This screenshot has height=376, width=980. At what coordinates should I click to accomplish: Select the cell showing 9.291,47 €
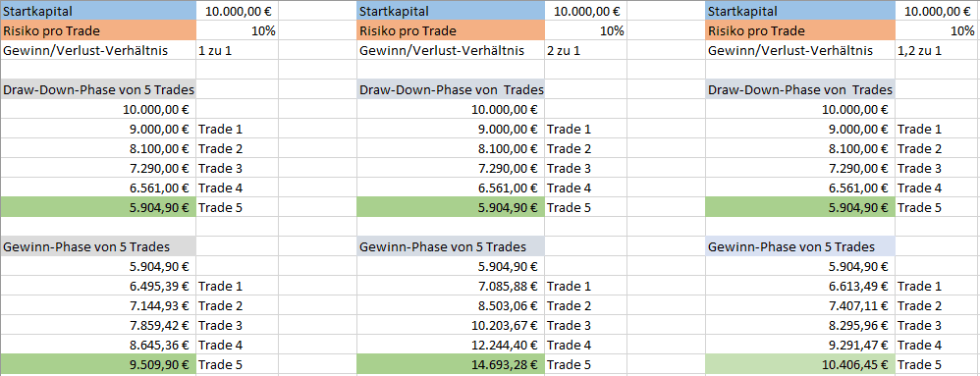[x=800, y=345]
